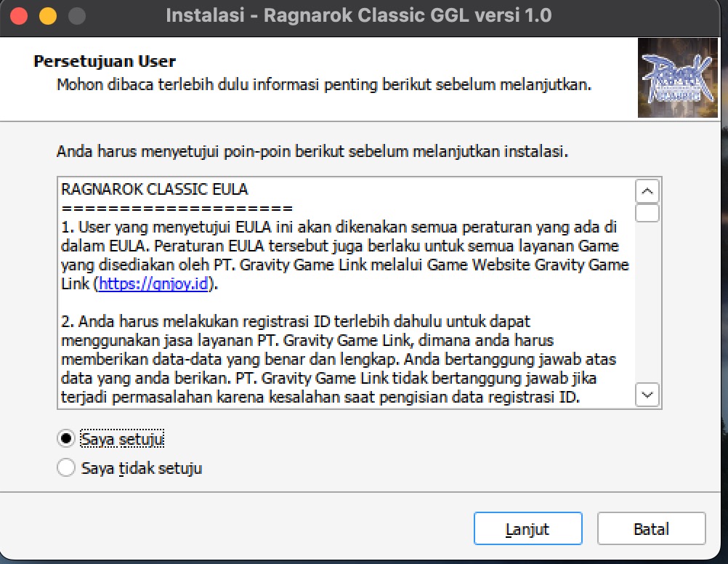Image resolution: width=728 pixels, height=564 pixels.
Task: Click the Ragnarok logo image in header
Action: click(678, 78)
